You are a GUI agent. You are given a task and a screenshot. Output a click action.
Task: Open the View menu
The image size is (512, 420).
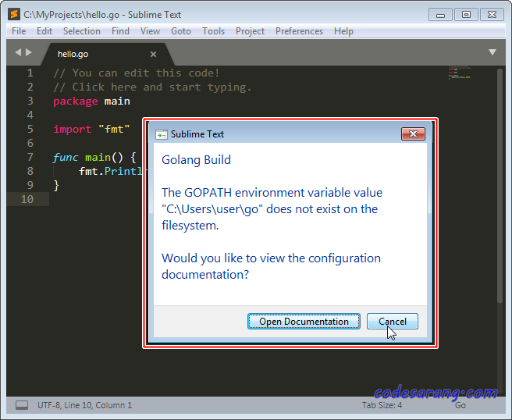pos(150,31)
